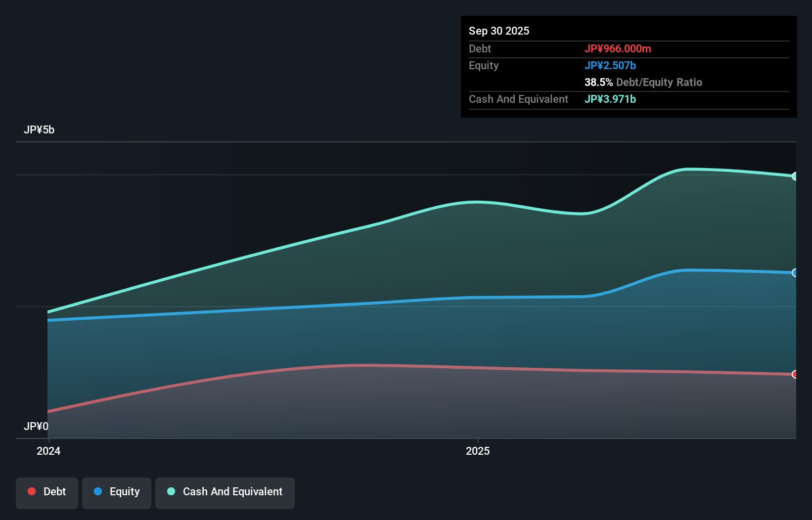Click the Equity JP¥2.507b value link
Screen dimensions: 812x520
pyautogui.click(x=611, y=65)
